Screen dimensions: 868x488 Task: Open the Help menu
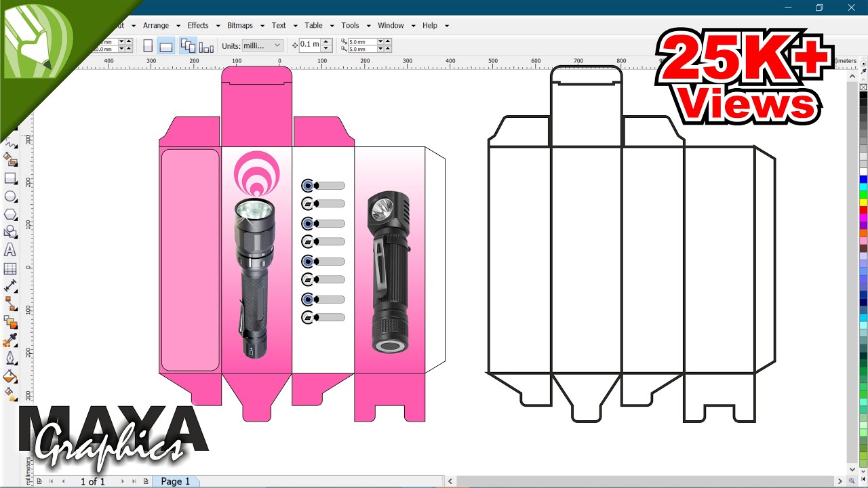[x=430, y=25]
